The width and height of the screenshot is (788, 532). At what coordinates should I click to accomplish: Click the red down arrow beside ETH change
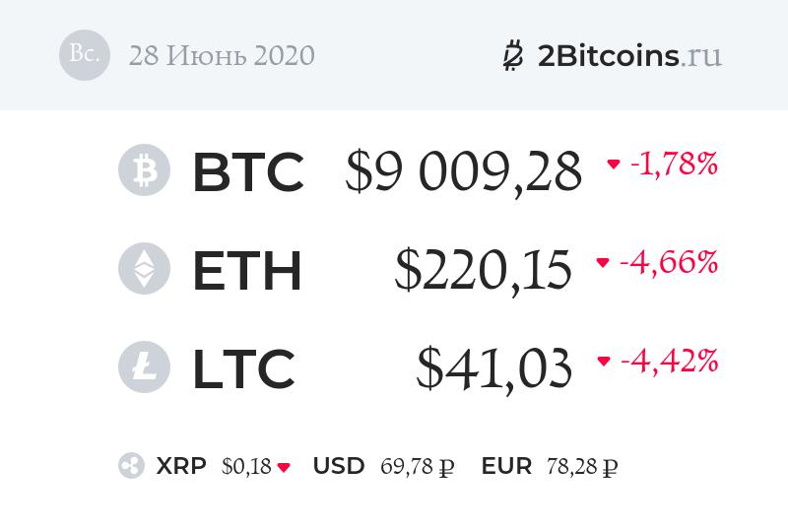click(603, 263)
